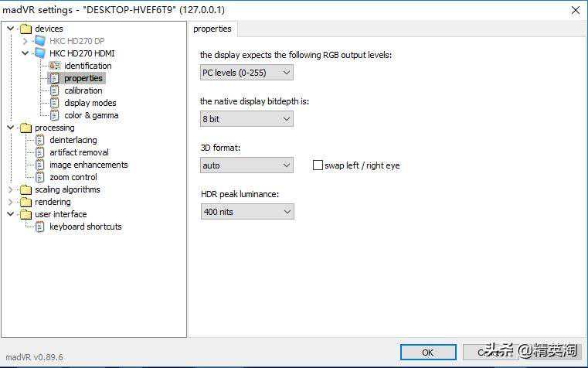Click the identification page icon

54,66
